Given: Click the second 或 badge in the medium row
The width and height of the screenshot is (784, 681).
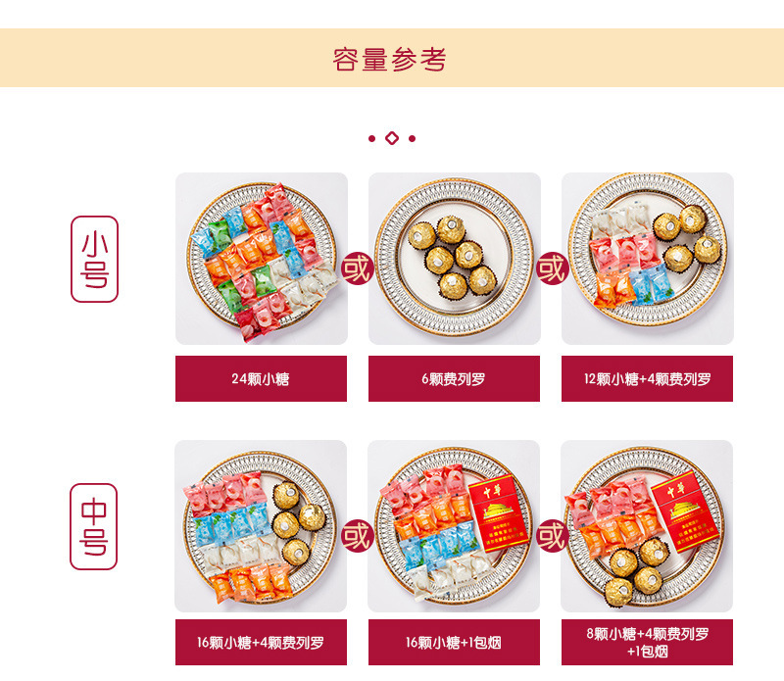Looking at the screenshot, I should 552,536.
